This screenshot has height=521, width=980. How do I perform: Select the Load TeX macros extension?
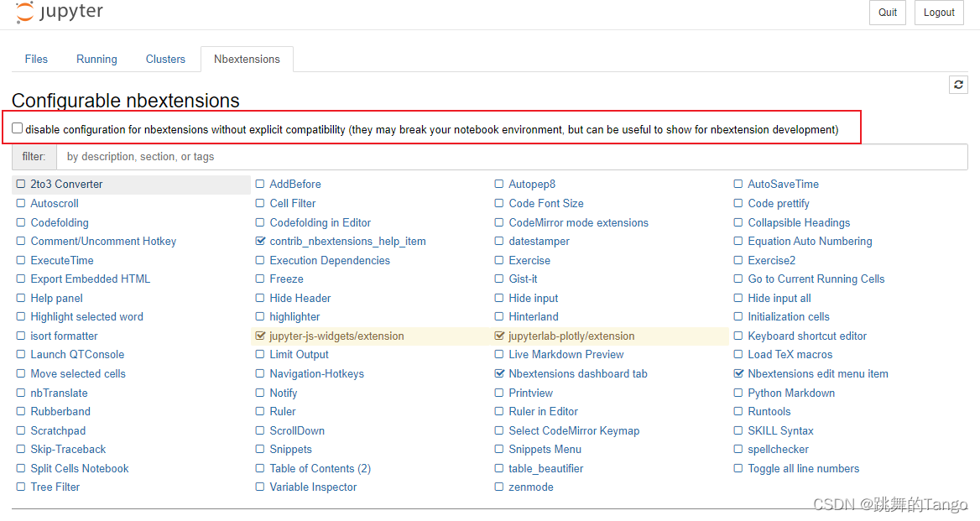tap(790, 354)
